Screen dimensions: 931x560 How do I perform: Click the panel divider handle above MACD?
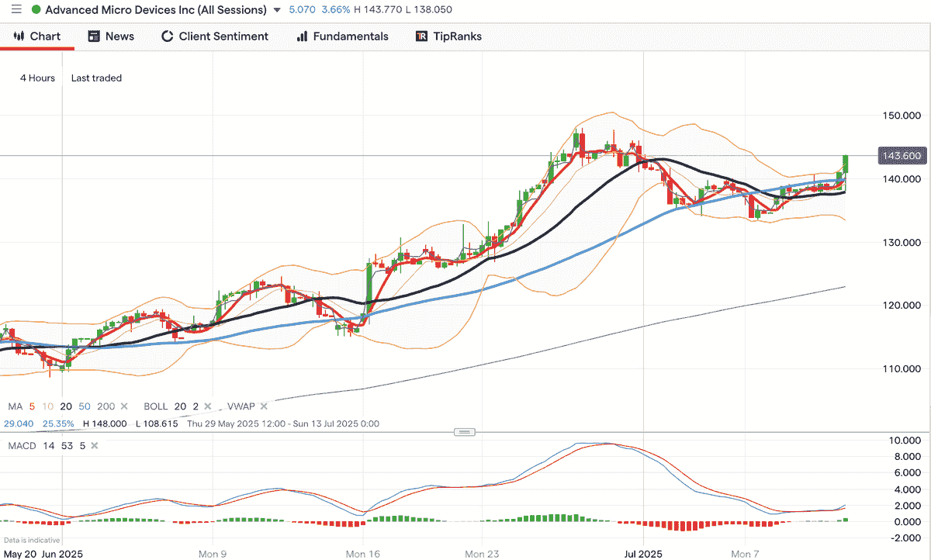(465, 432)
